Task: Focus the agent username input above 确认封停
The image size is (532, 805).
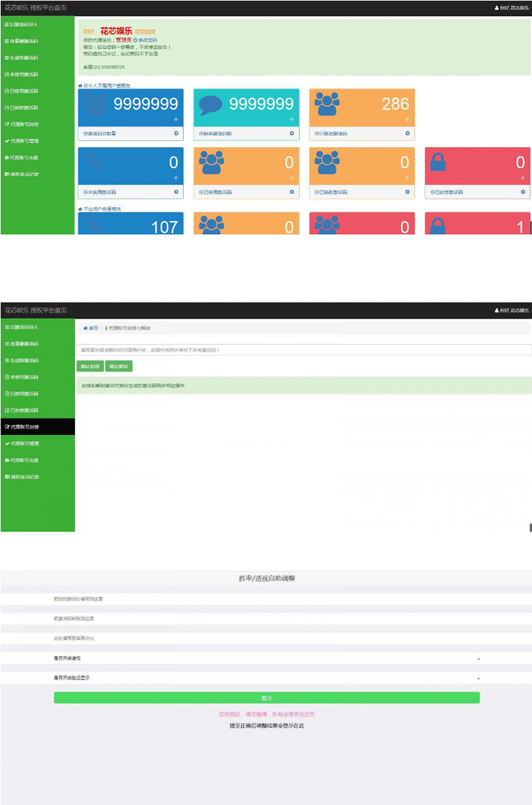Action: pyautogui.click(x=304, y=349)
